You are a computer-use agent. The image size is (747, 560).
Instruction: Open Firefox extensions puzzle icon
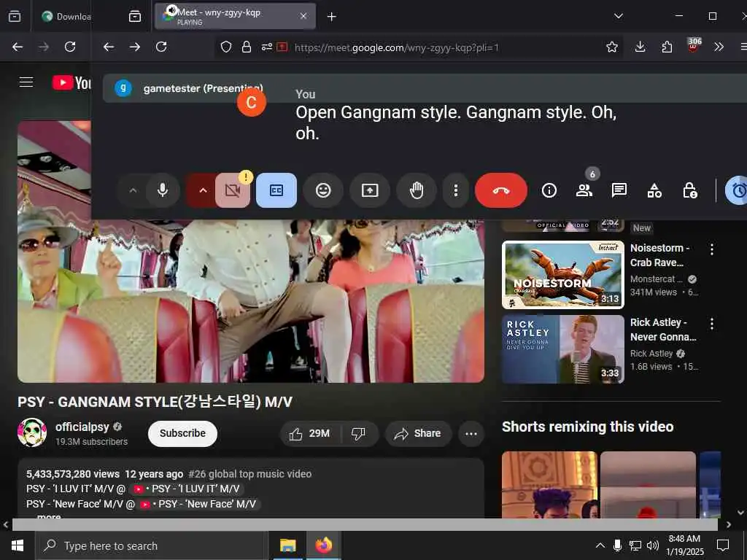click(667, 47)
